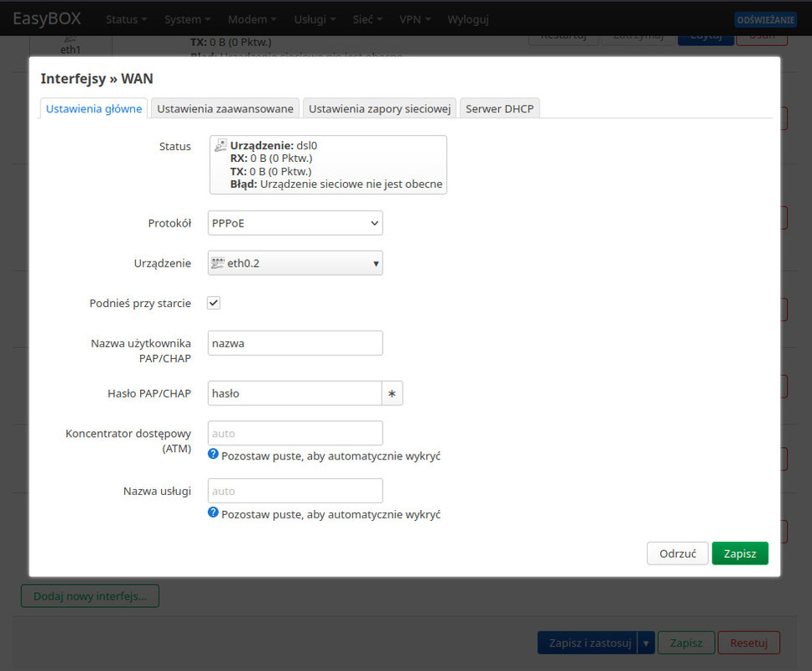This screenshot has width=812, height=671.
Task: Open the Modem menu
Action: 252,19
